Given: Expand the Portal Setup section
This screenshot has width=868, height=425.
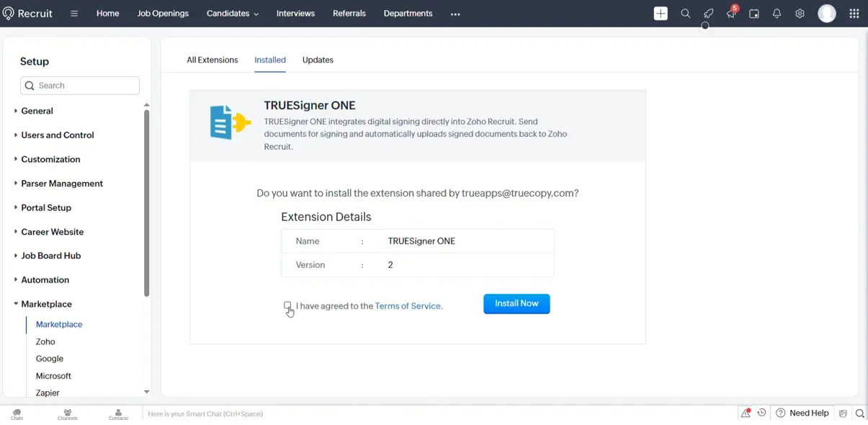Looking at the screenshot, I should [x=42, y=207].
